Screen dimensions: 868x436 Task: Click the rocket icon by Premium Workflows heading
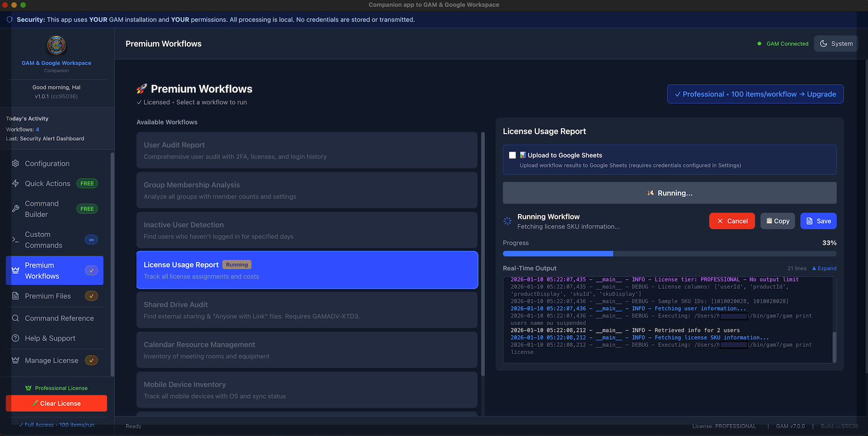142,89
